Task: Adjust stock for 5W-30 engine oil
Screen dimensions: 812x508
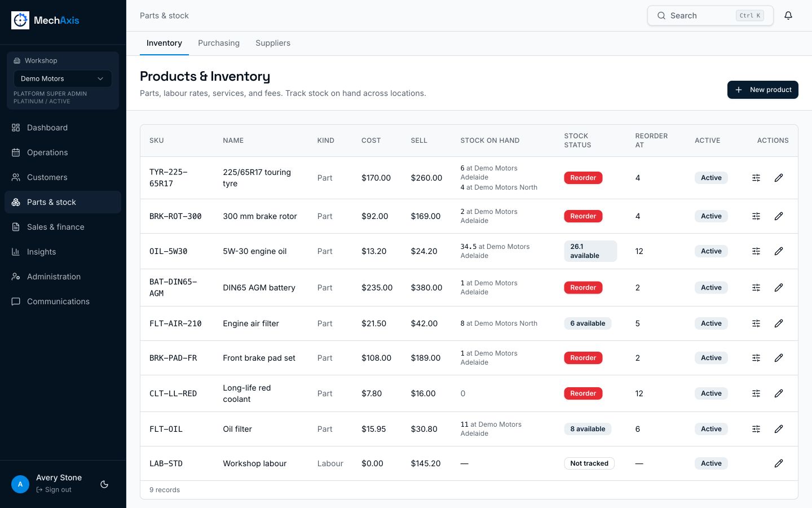Action: click(756, 251)
